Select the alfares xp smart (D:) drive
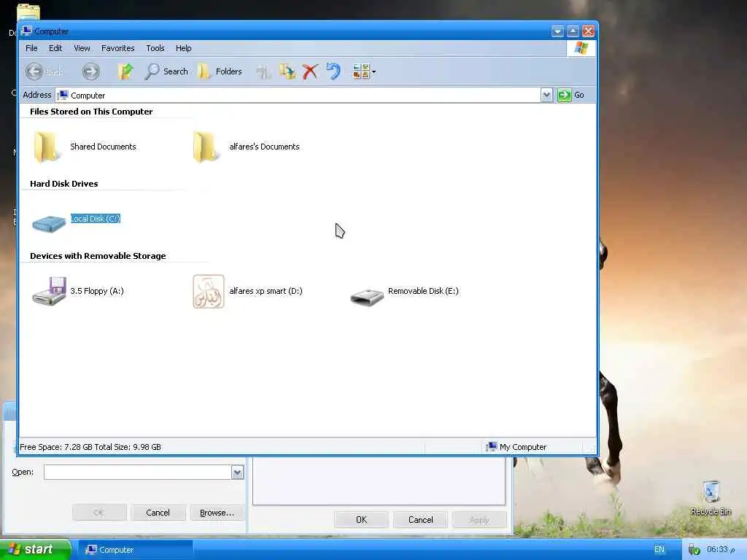Screen dimensions: 747x560 (247, 291)
